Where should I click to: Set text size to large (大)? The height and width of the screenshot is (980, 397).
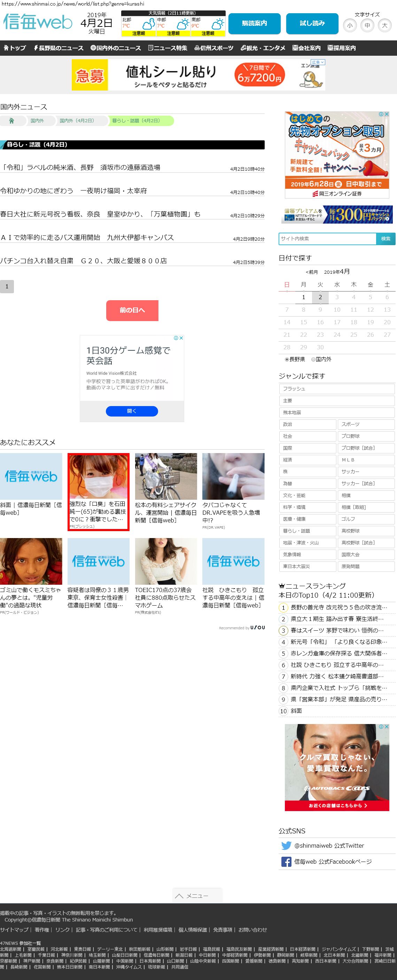pos(384,25)
